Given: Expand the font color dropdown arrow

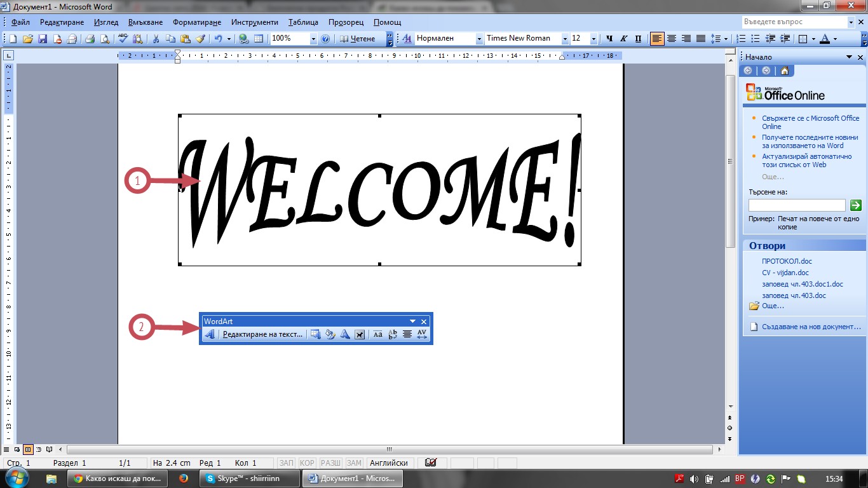Looking at the screenshot, I should coord(836,39).
